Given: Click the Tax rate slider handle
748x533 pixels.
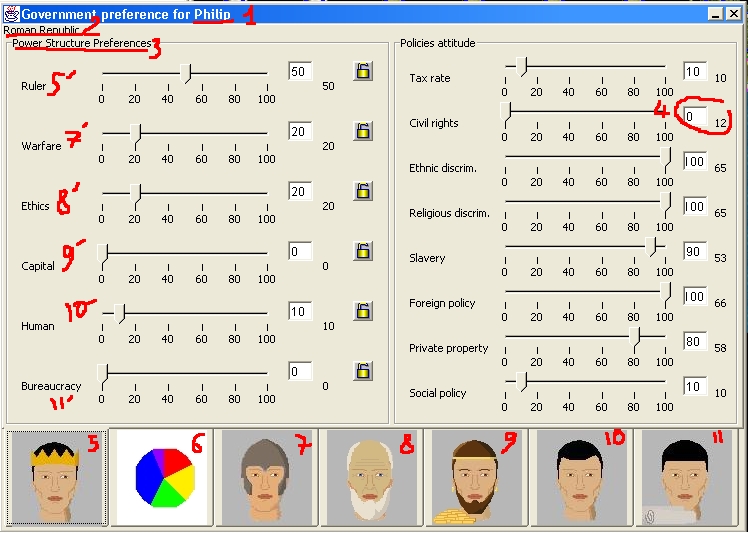Looking at the screenshot, I should coord(522,67).
